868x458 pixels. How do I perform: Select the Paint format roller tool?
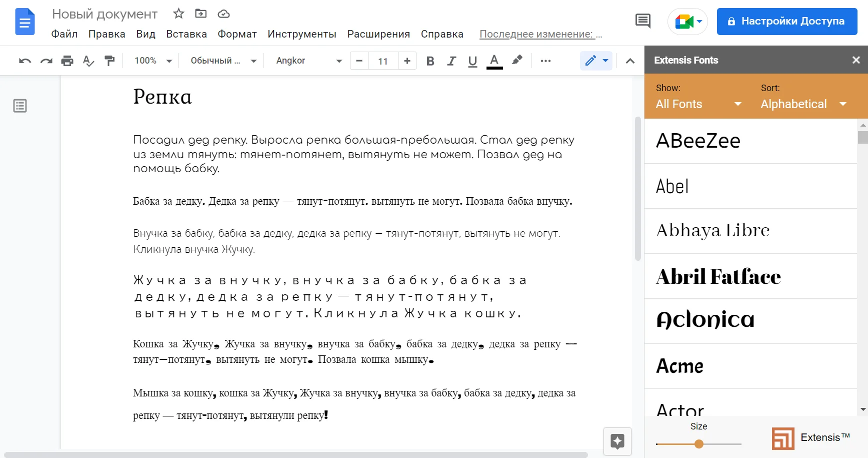coord(109,61)
